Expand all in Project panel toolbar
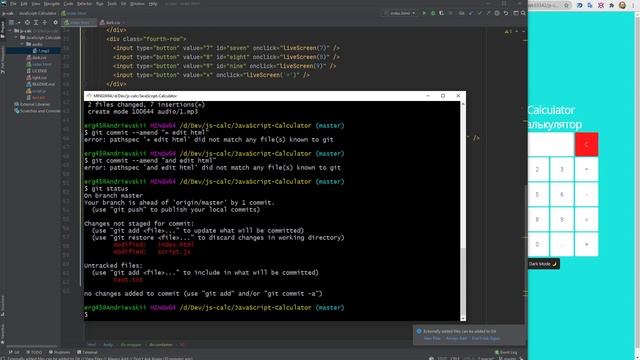 click(36, 22)
